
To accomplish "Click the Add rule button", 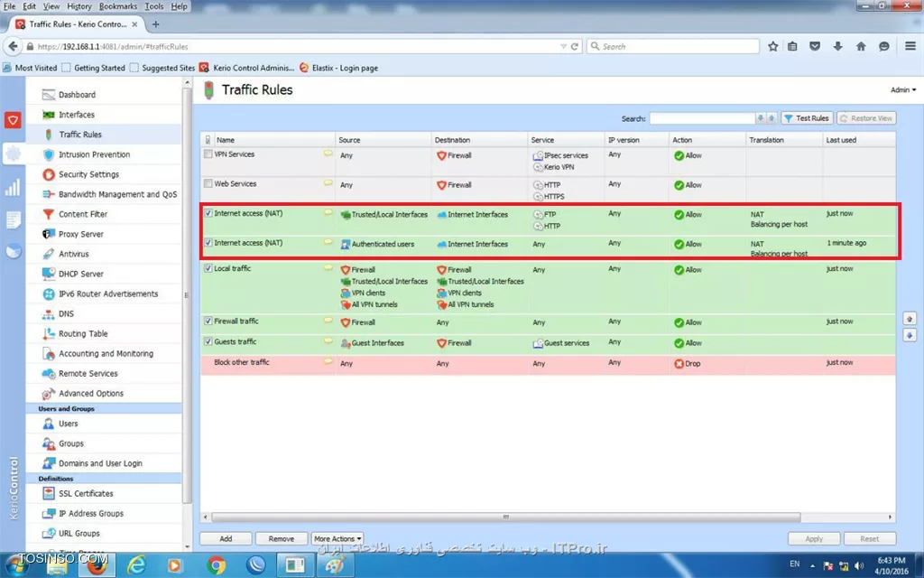I will pos(226,538).
